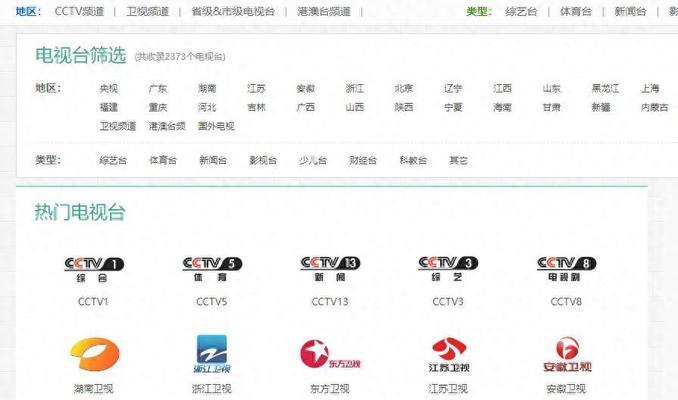Screen dimensions: 678x400
Task: Click the 江苏卫视 text label
Action: 448,389
